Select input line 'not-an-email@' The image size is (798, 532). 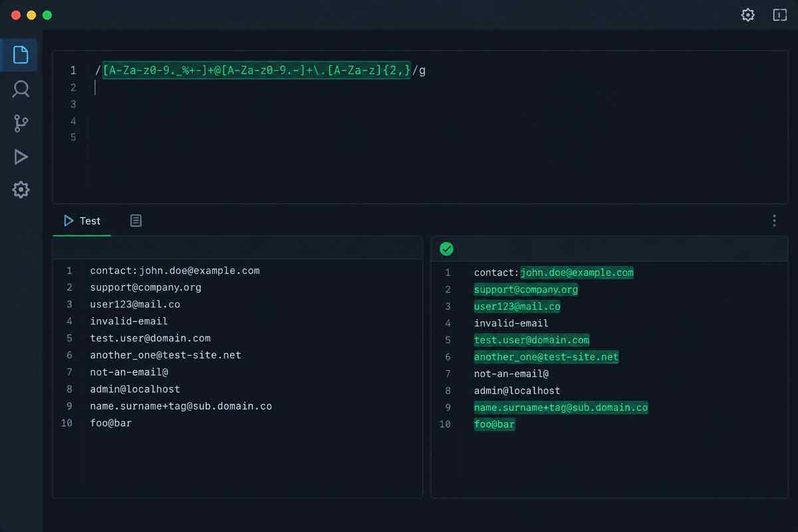coord(129,372)
